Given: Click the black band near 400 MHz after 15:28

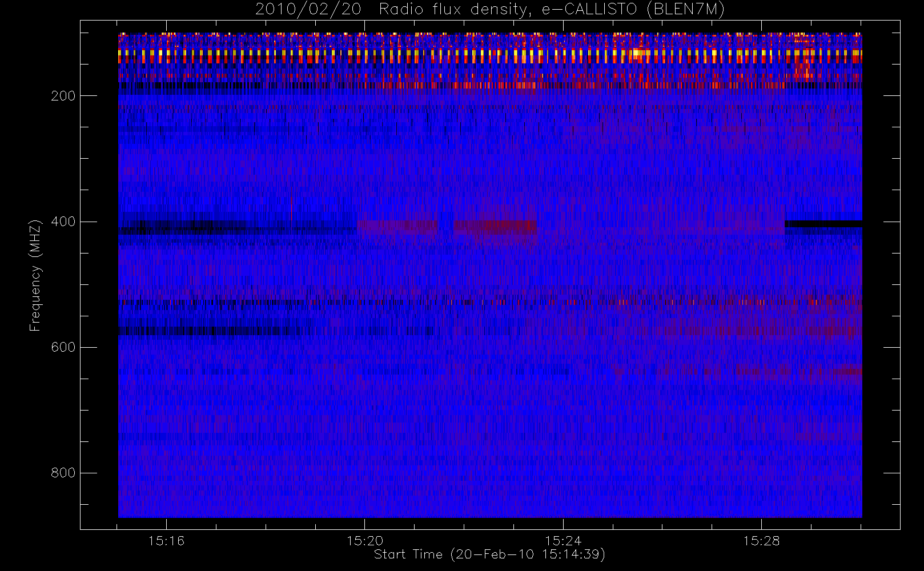Looking at the screenshot, I should click(x=823, y=224).
